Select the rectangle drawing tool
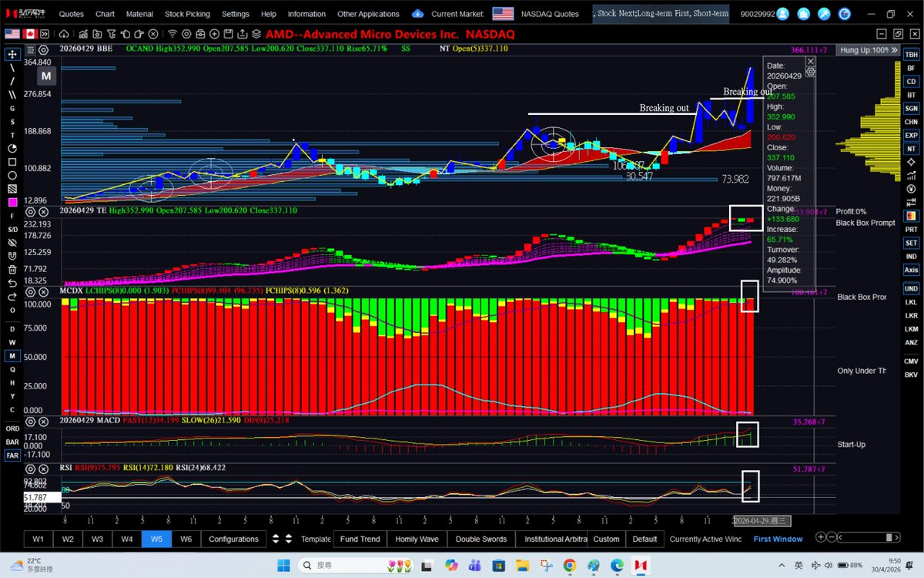The width and height of the screenshot is (924, 578). click(x=12, y=162)
